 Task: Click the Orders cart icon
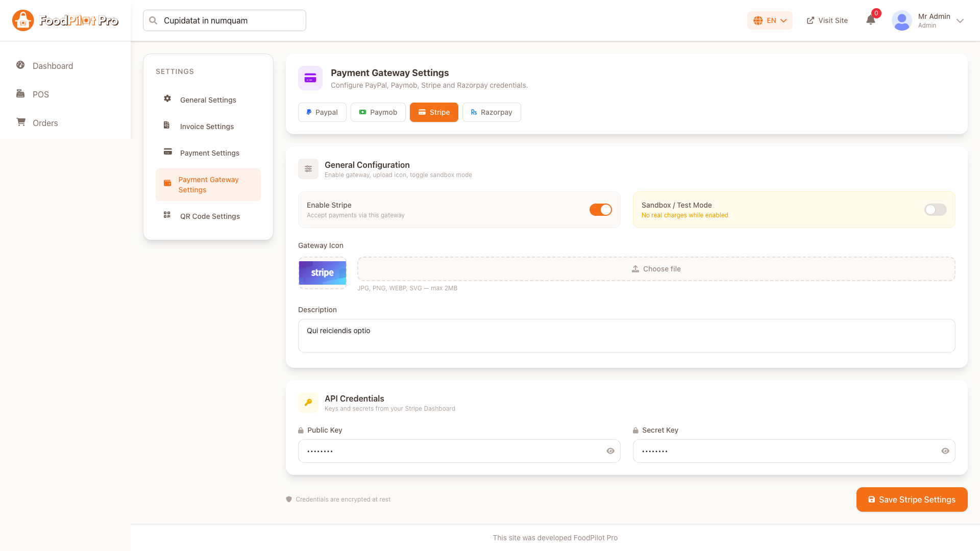21,122
